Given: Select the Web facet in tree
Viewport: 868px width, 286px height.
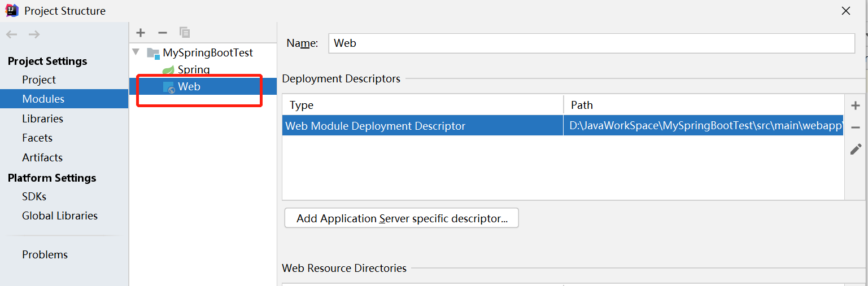Looking at the screenshot, I should click(x=189, y=87).
